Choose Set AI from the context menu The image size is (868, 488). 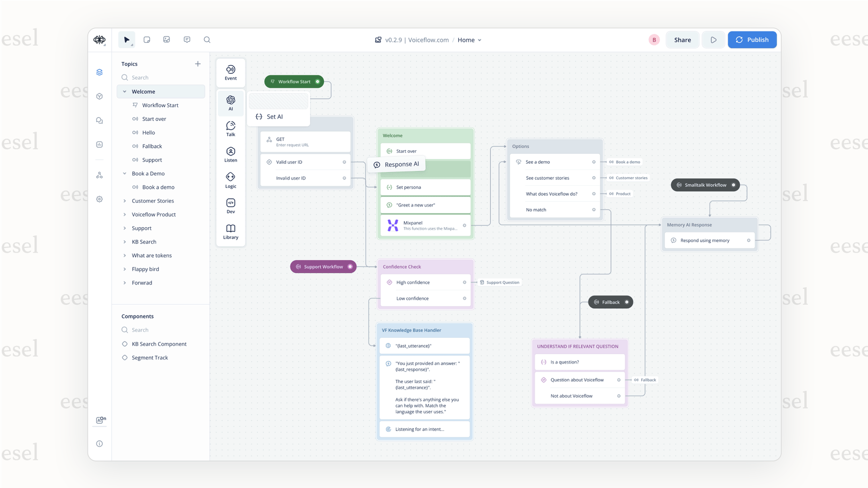point(274,117)
